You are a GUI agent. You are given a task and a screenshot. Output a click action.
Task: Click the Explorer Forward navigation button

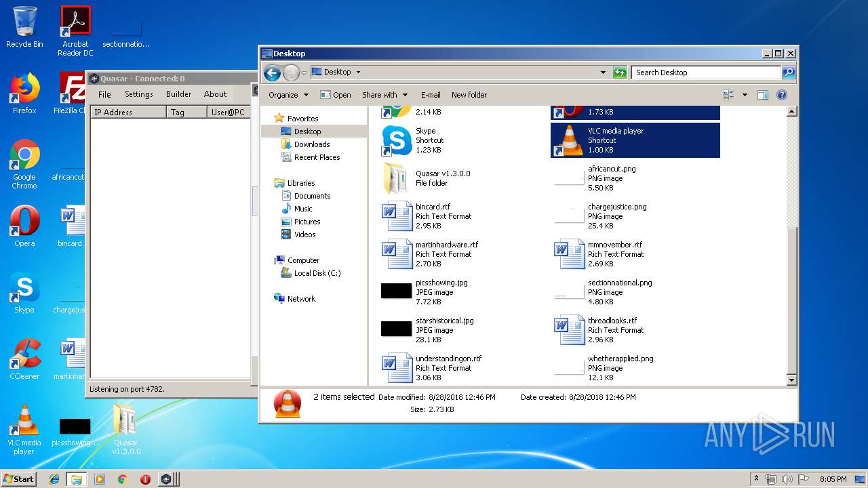pos(291,73)
